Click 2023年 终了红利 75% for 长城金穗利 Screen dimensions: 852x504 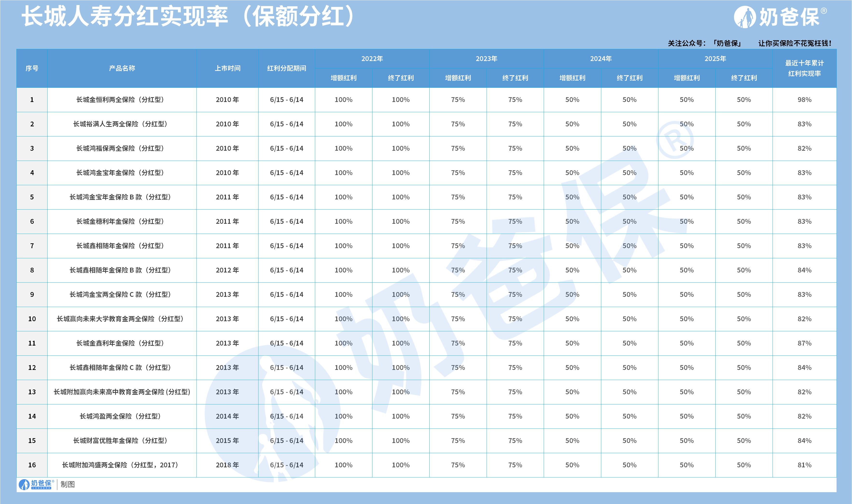515,221
